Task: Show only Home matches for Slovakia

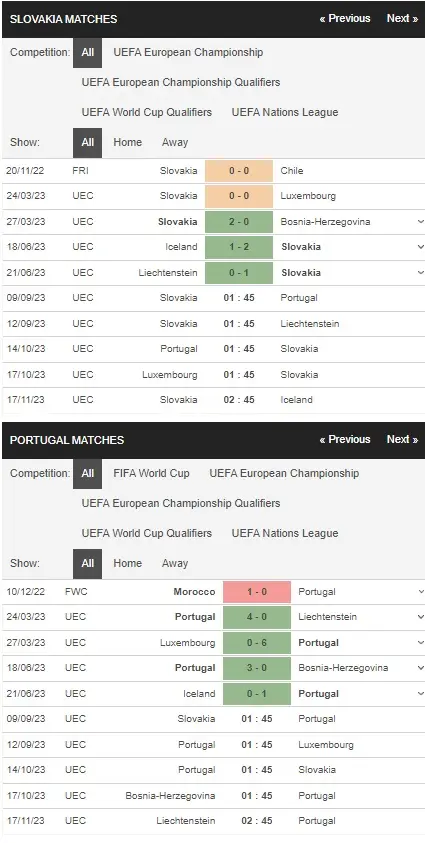Action: click(128, 142)
